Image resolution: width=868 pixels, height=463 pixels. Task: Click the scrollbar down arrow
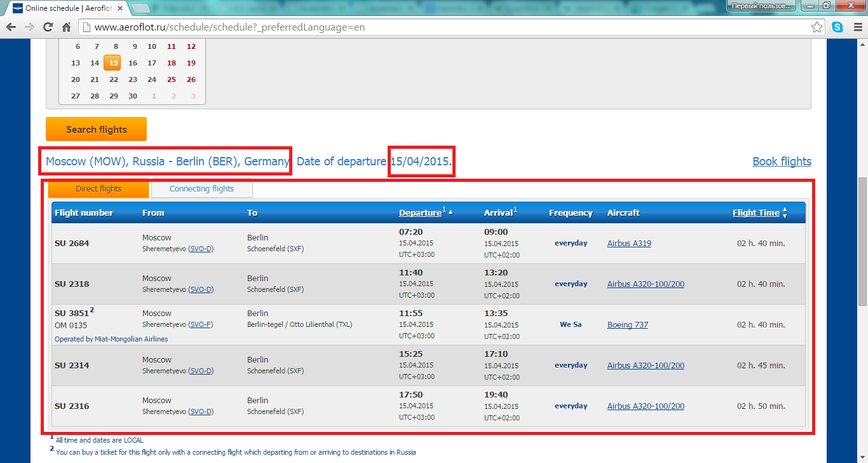pos(862,458)
